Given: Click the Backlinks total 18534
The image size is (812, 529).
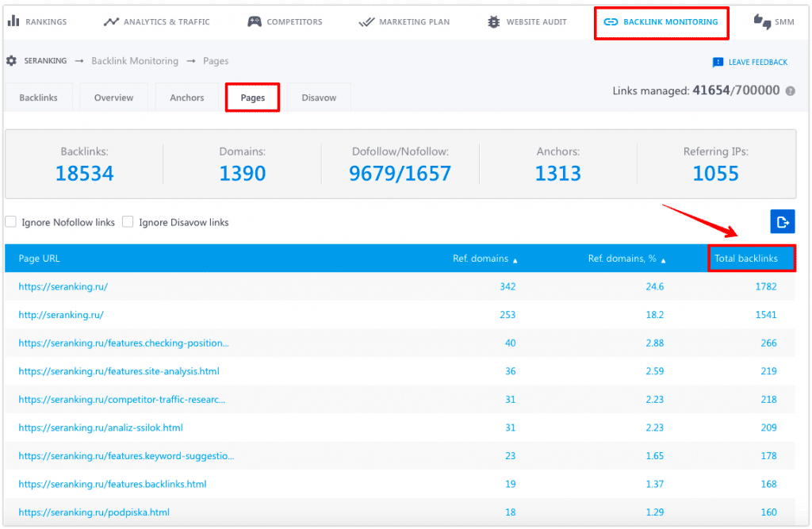Looking at the screenshot, I should point(84,173).
